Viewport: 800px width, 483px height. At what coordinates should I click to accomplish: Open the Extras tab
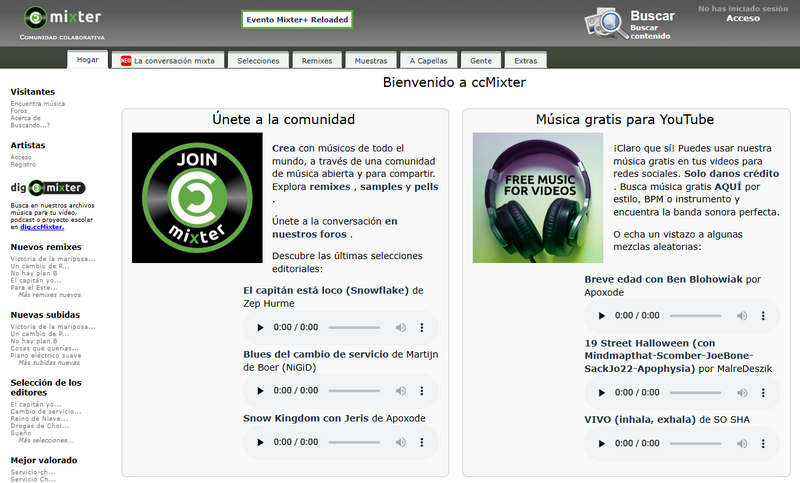[x=526, y=61]
